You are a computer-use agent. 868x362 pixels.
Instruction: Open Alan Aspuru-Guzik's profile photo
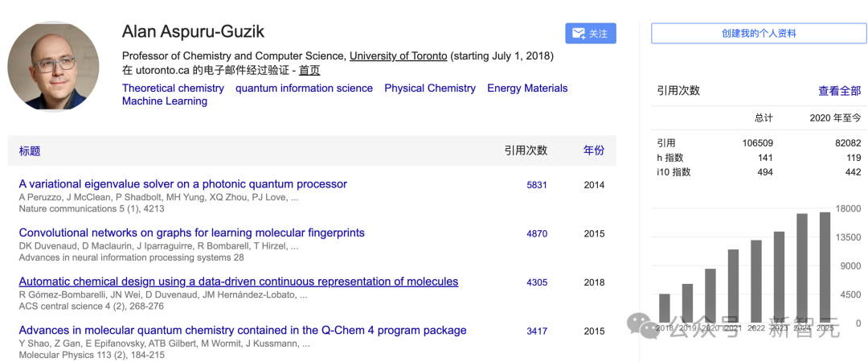53,66
